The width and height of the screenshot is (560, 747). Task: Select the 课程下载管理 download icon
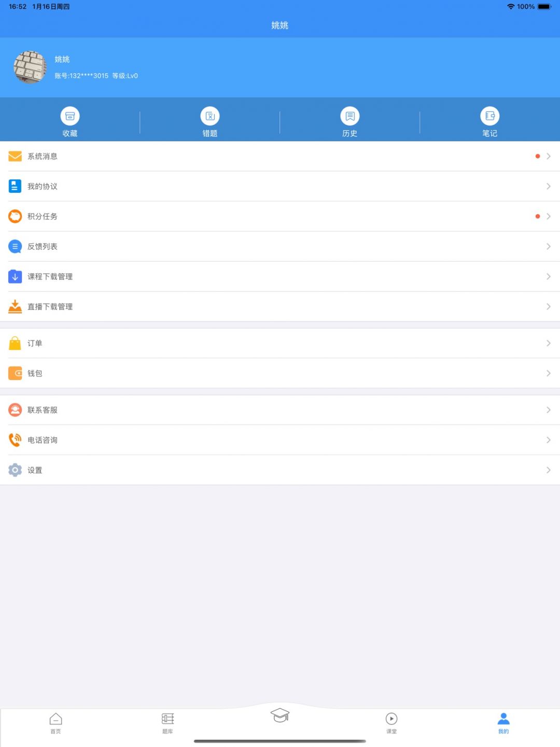tap(15, 276)
